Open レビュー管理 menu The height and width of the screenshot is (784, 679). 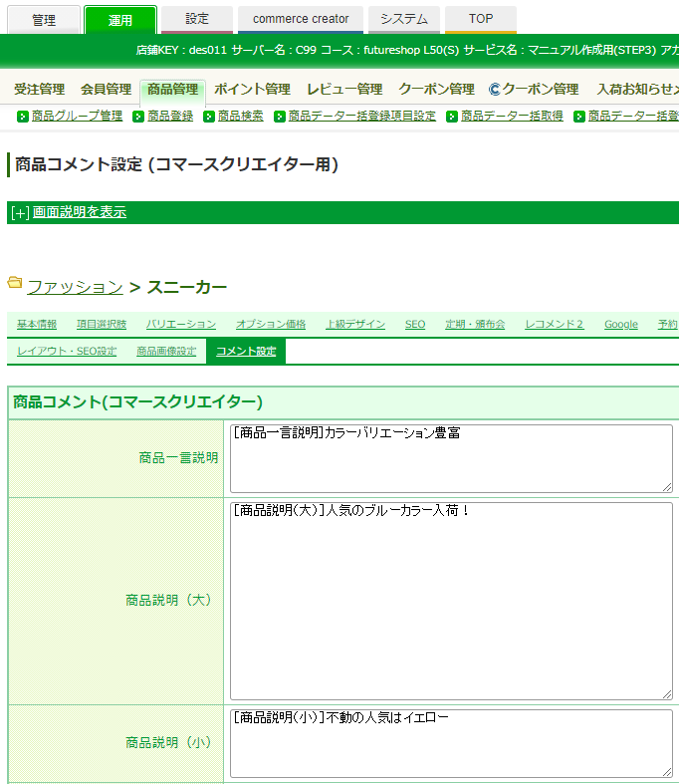(344, 89)
